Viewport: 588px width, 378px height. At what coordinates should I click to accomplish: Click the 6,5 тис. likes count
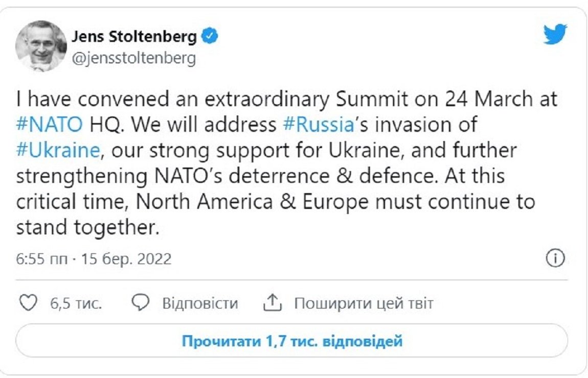(76, 304)
